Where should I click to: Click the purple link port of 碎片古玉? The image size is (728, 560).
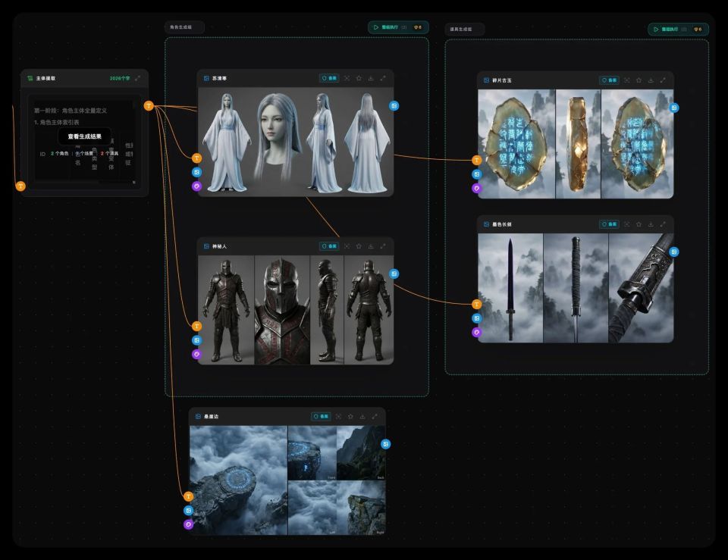point(477,188)
